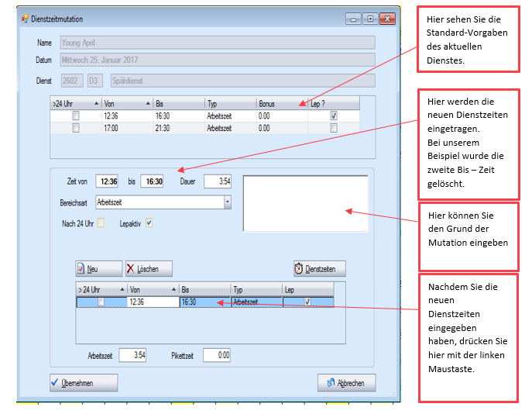Click the Typ column header in the upper table

point(230,104)
